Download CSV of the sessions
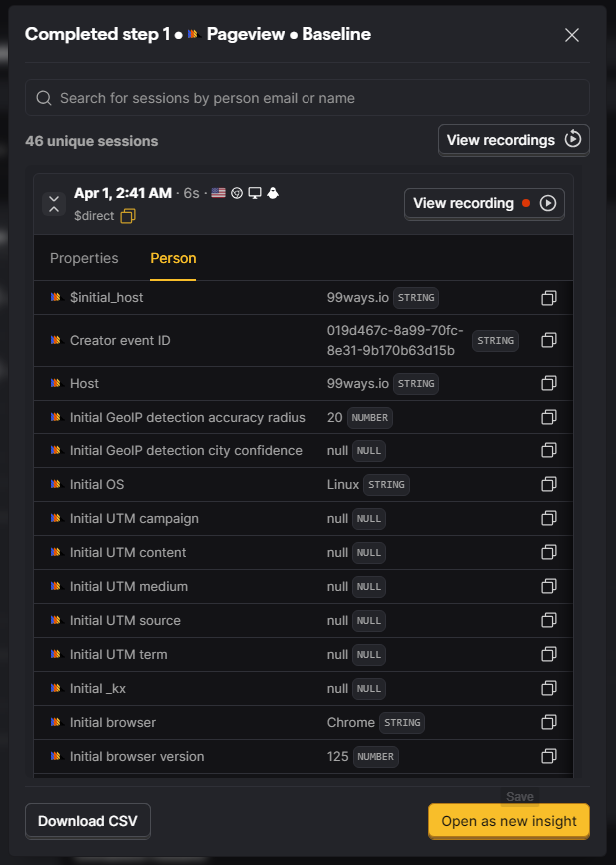The height and width of the screenshot is (865, 616). [x=88, y=821]
